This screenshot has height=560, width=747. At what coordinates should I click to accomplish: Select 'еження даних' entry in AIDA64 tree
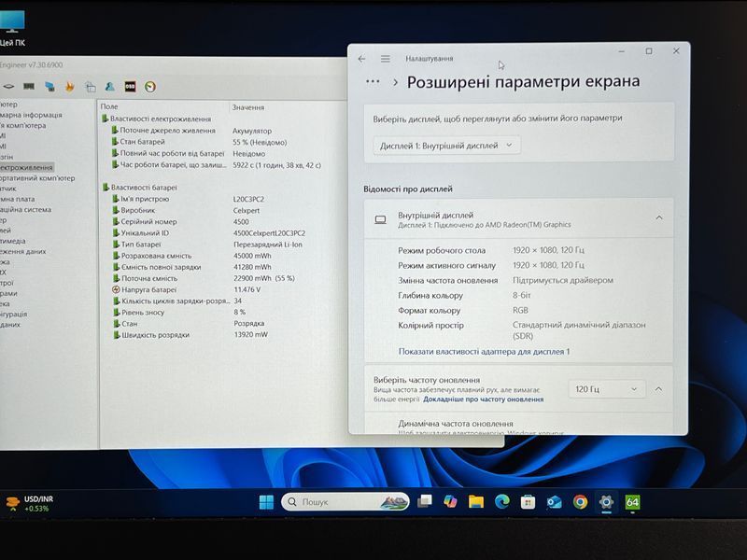(22, 251)
